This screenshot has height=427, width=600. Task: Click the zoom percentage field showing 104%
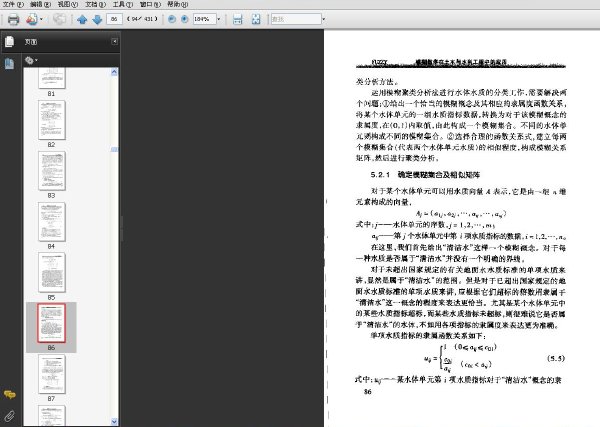coord(204,19)
